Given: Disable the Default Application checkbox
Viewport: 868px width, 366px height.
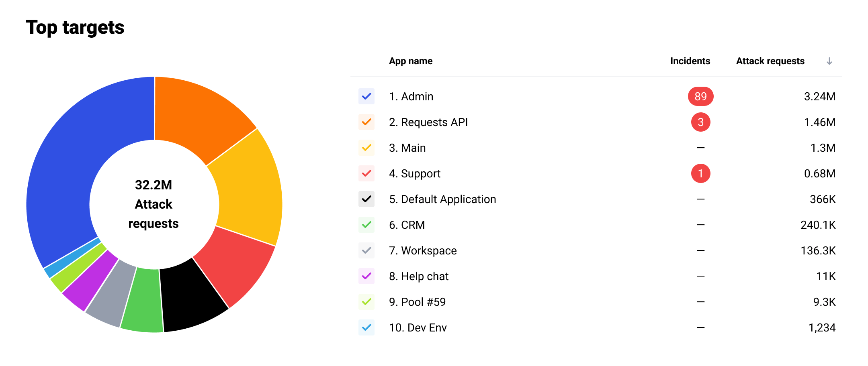Looking at the screenshot, I should point(366,199).
